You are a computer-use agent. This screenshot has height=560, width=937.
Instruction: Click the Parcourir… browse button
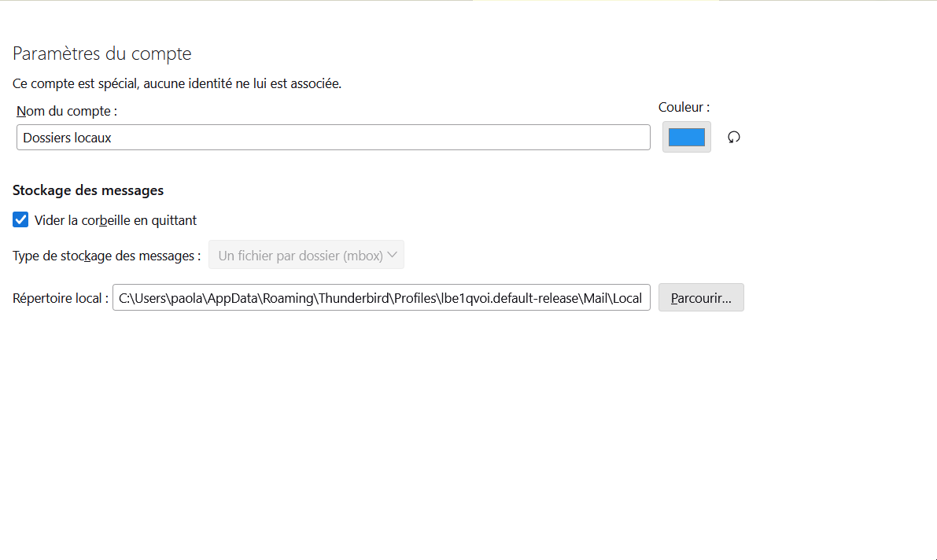[701, 298]
